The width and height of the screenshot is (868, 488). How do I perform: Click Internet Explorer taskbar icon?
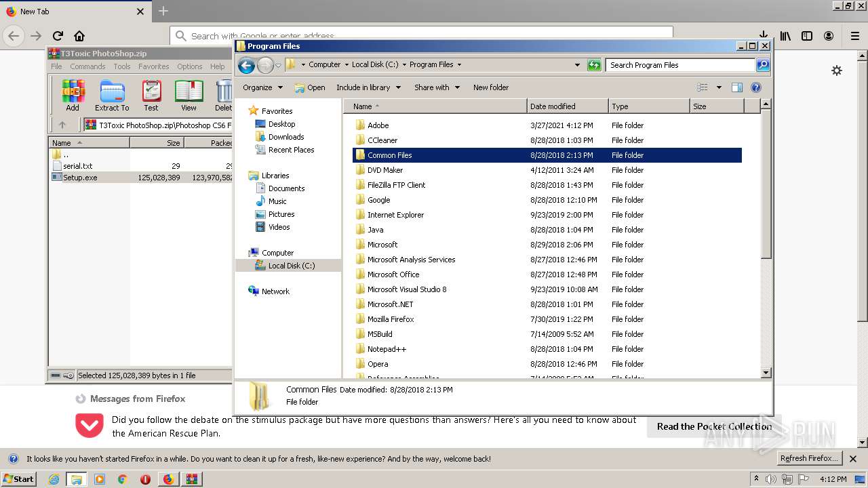pos(54,479)
